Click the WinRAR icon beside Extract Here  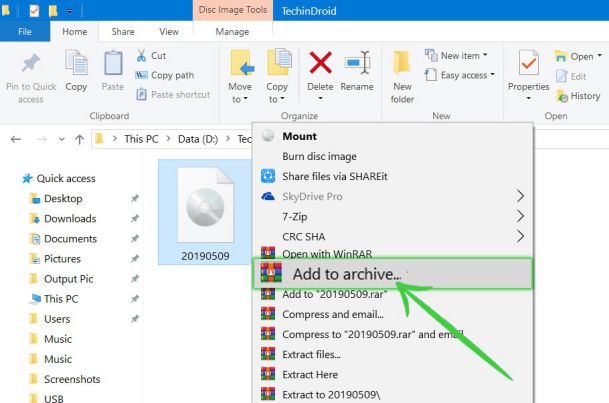(x=268, y=374)
